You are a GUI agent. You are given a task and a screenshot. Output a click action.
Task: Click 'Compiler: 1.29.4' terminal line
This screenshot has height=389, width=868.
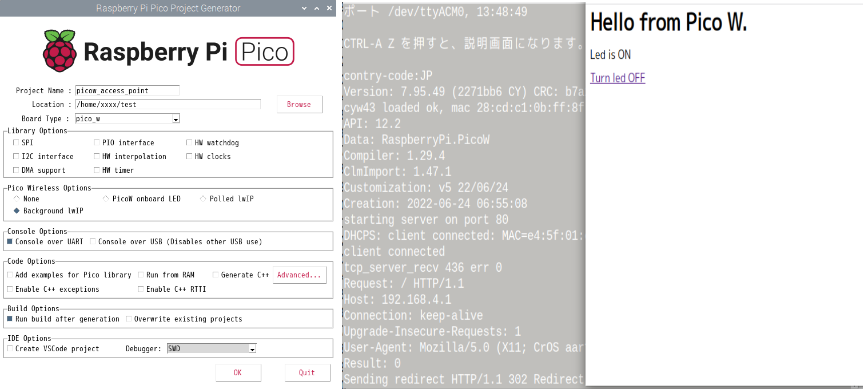(x=394, y=156)
